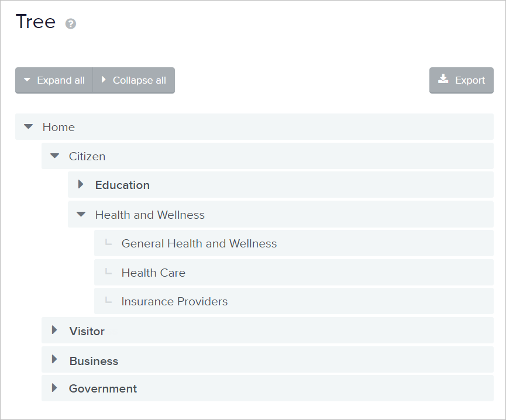Collapse the Home node arrow
Image resolution: width=506 pixels, height=420 pixels.
coord(29,126)
